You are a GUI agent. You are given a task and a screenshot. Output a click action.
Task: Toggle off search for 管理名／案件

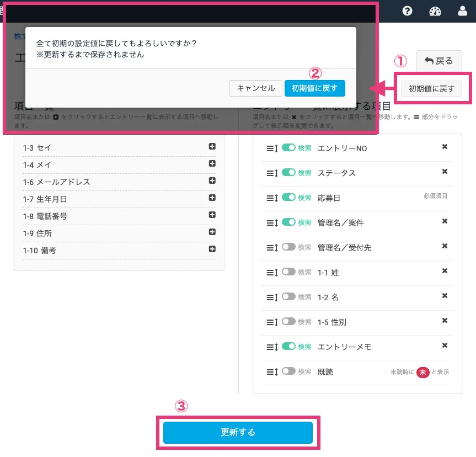click(288, 222)
